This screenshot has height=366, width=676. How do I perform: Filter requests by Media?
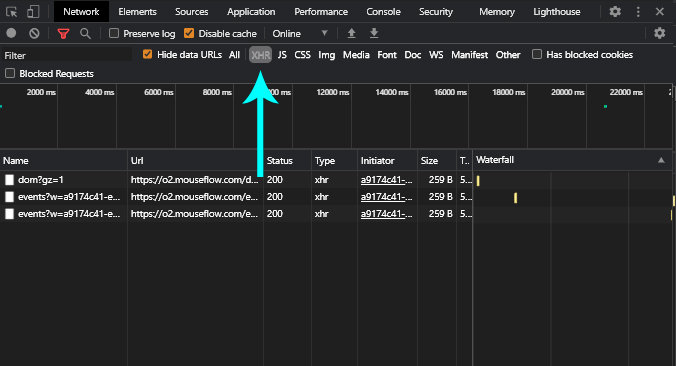click(x=356, y=55)
